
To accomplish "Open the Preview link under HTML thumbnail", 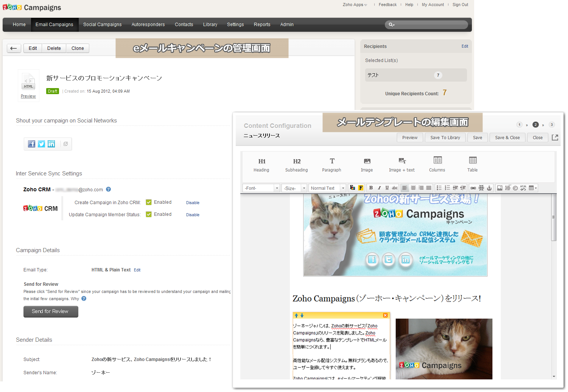I will (x=28, y=96).
